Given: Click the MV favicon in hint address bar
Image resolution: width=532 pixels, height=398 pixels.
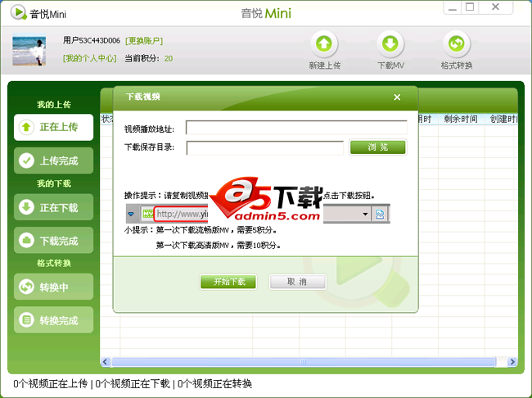Looking at the screenshot, I should click(148, 214).
